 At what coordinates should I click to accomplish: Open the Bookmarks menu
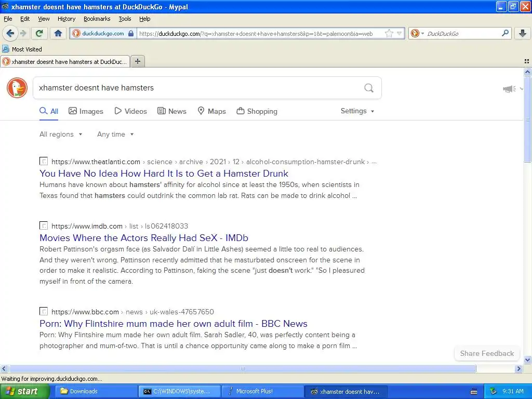(97, 19)
